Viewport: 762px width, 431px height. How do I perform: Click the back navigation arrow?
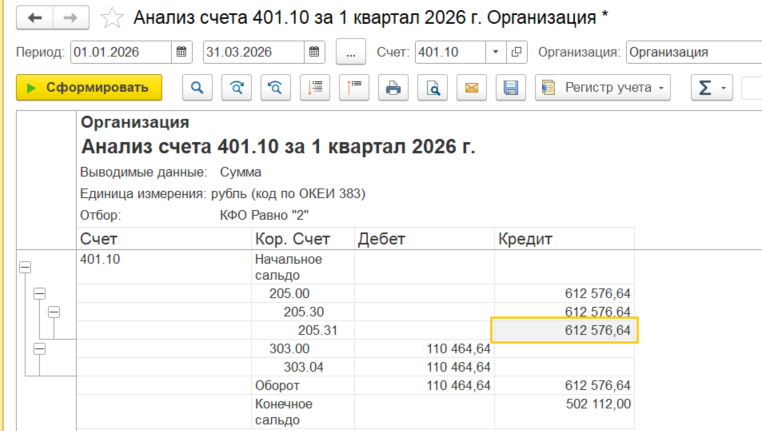point(35,18)
